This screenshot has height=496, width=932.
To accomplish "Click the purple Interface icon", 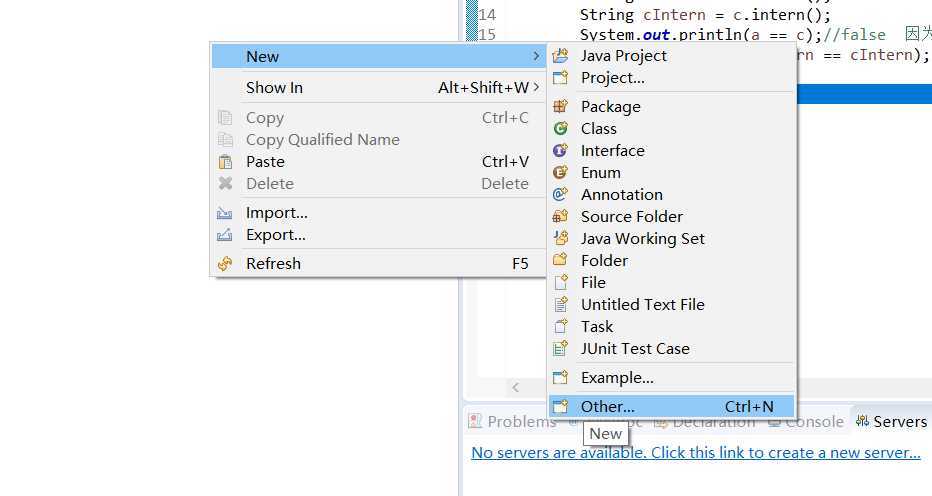I will tap(561, 150).
